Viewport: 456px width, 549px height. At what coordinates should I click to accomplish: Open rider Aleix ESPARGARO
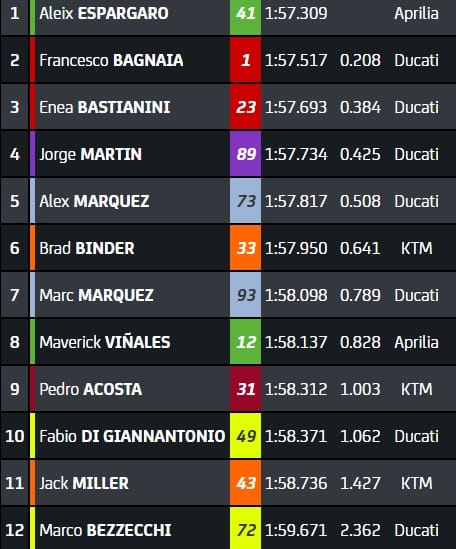click(104, 14)
